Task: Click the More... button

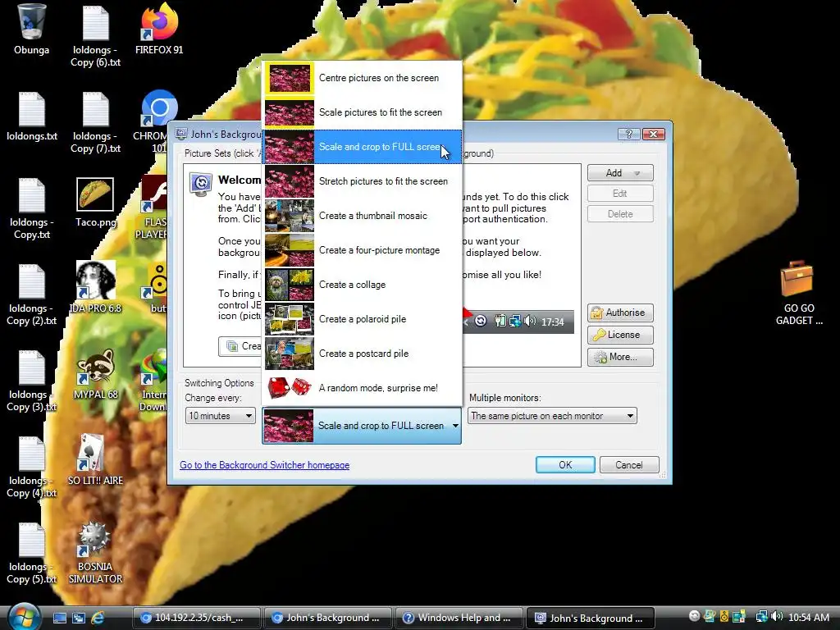Action: pyautogui.click(x=620, y=357)
